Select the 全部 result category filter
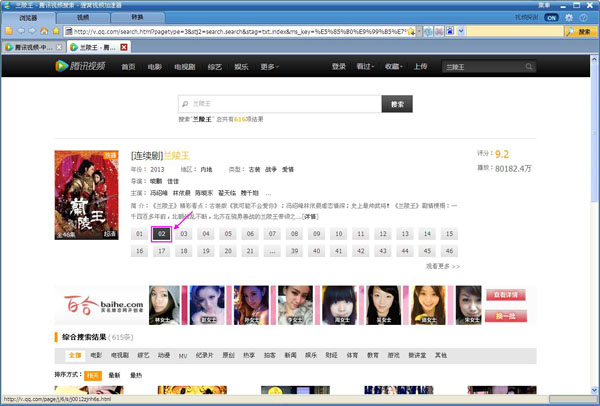Image resolution: width=600 pixels, height=406 pixels. coord(75,355)
